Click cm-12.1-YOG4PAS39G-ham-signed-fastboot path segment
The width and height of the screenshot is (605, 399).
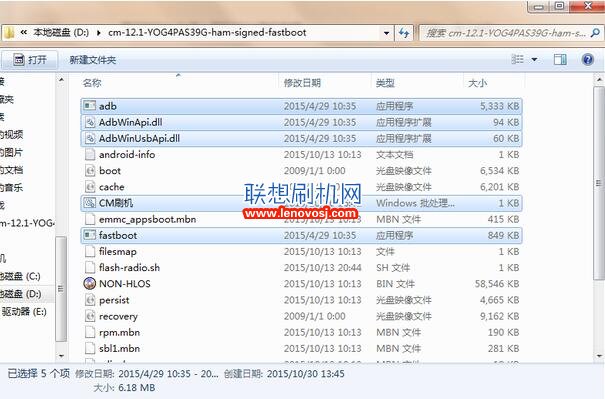(207, 32)
